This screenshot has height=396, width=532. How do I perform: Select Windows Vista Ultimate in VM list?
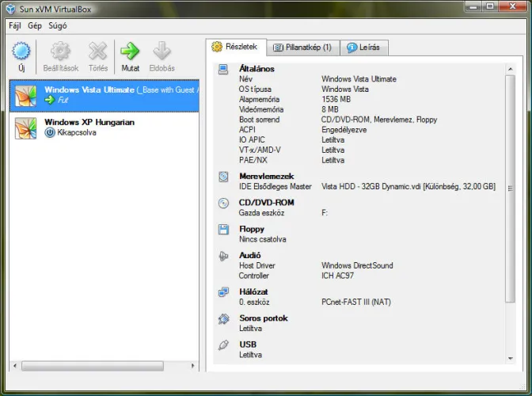[104, 96]
